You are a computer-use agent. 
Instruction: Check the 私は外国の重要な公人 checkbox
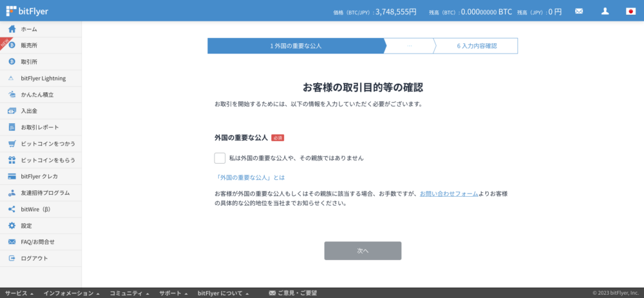pos(220,158)
